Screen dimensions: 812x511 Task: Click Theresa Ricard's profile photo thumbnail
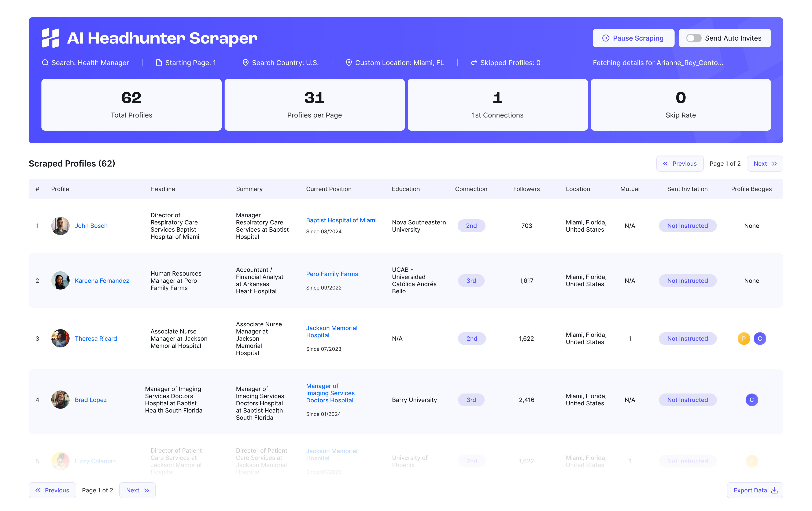60,338
